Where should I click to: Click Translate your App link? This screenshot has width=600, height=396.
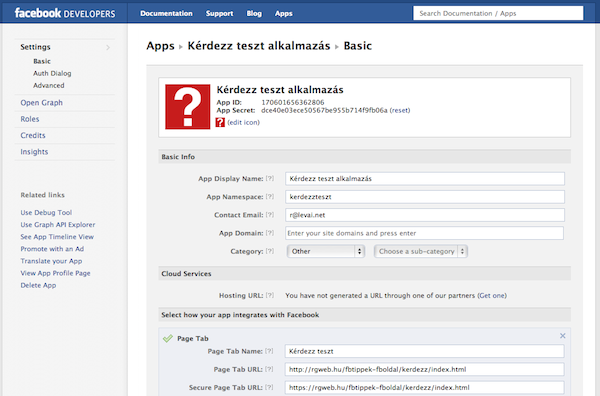(51, 261)
